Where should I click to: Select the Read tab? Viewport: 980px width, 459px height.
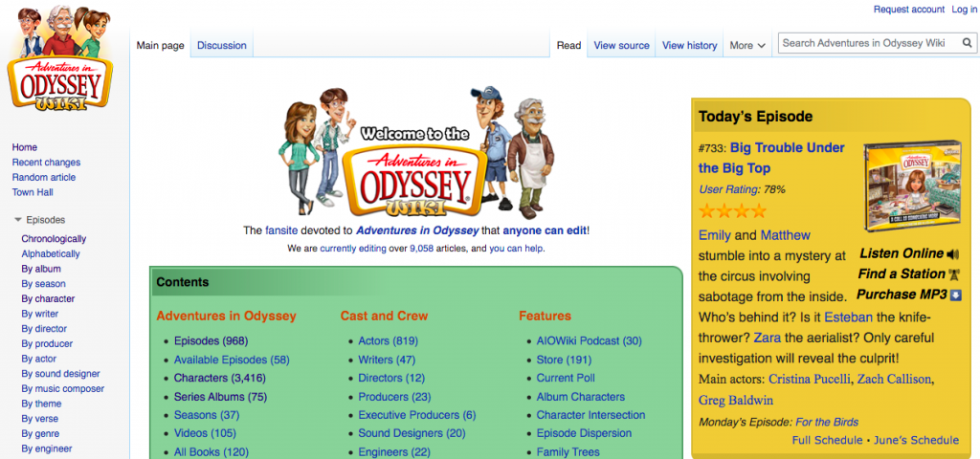(568, 46)
